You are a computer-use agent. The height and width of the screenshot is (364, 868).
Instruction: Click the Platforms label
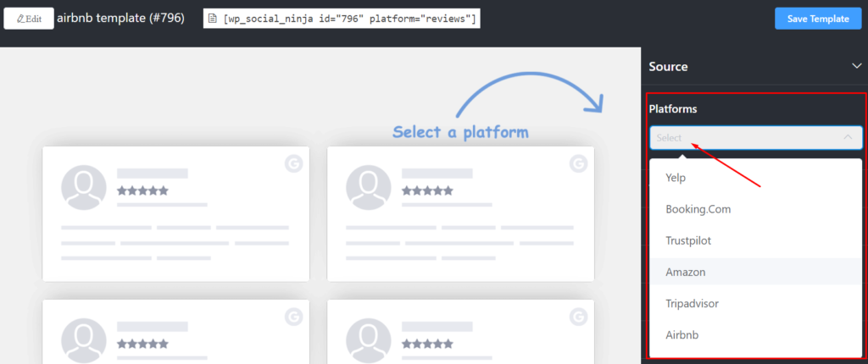tap(672, 109)
